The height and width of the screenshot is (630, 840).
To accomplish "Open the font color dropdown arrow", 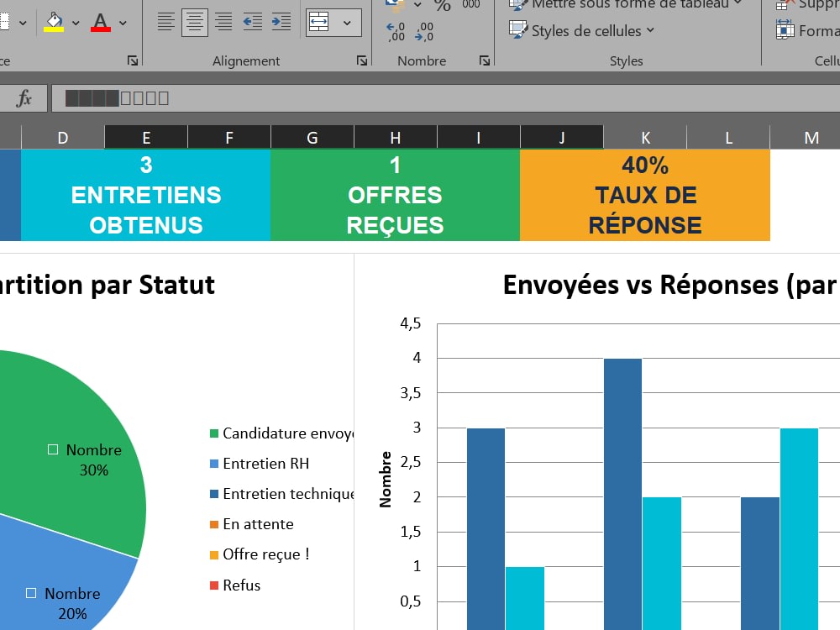I will [x=123, y=23].
